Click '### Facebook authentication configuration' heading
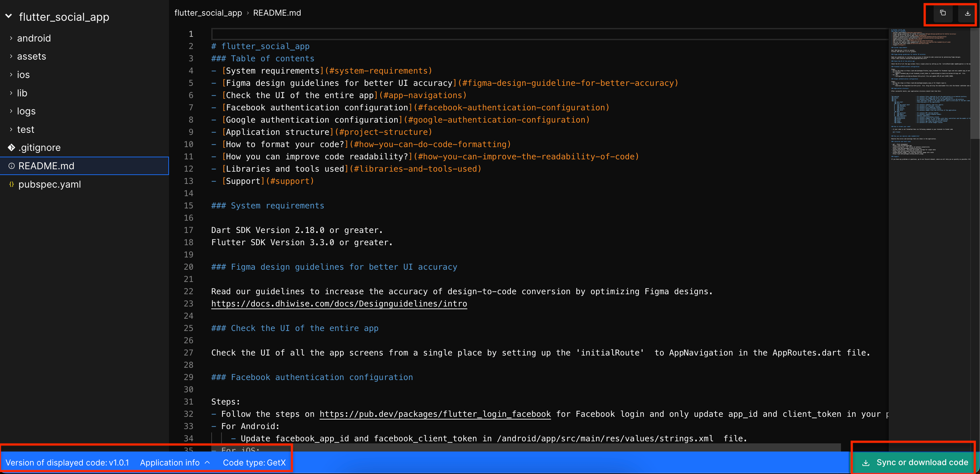This screenshot has width=980, height=474. point(312,377)
